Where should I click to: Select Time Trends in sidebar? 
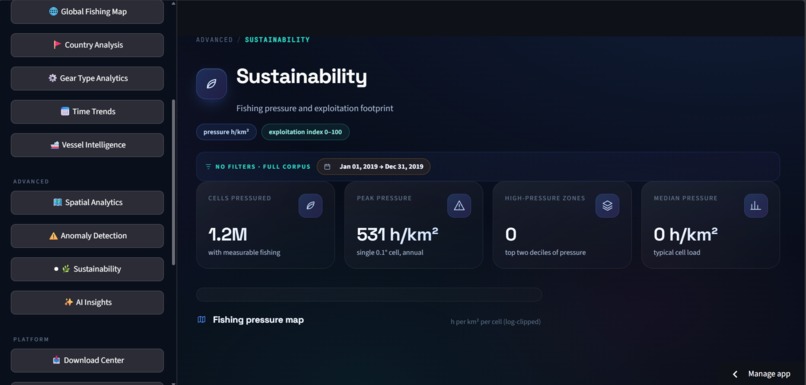coord(87,112)
